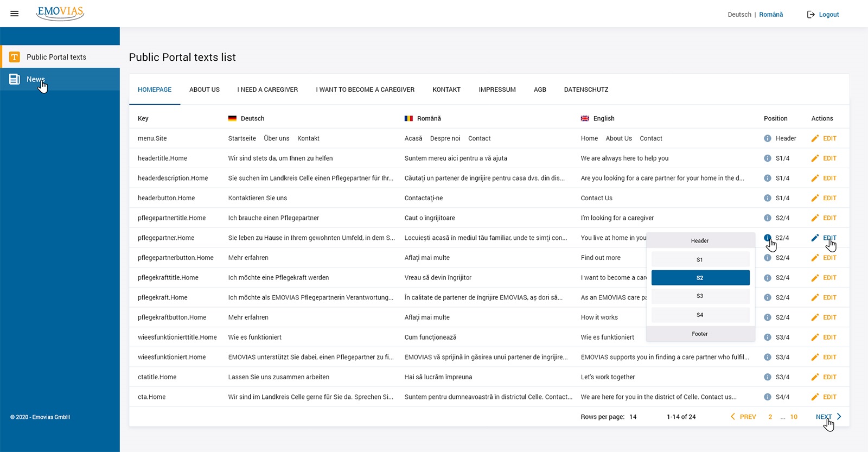Click info icon for wieesfunktioniert.Home row
The image size is (868, 452).
(767, 357)
